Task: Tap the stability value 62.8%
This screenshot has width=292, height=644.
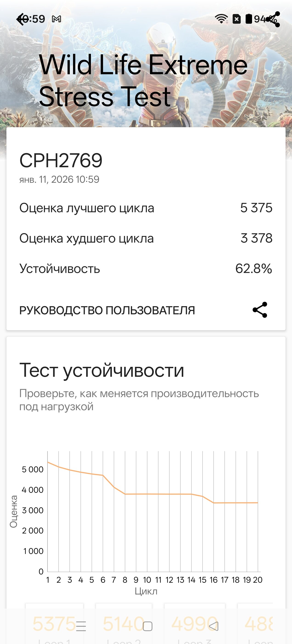Action: 254,268
